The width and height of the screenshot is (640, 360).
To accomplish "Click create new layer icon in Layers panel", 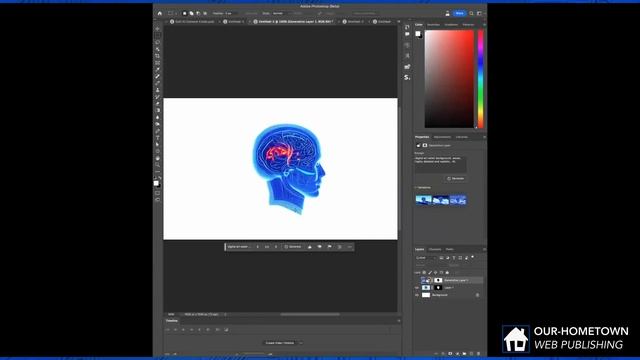I will tap(471, 354).
